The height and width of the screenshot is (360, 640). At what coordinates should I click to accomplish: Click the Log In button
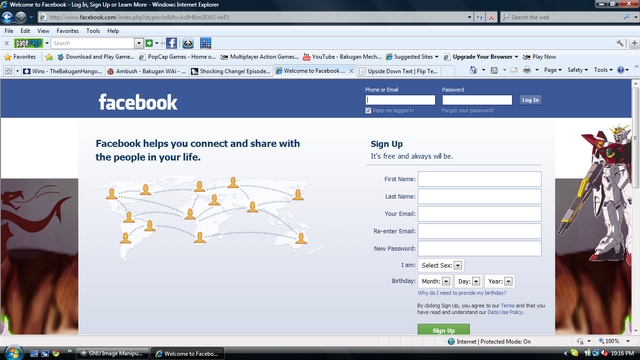click(x=531, y=100)
